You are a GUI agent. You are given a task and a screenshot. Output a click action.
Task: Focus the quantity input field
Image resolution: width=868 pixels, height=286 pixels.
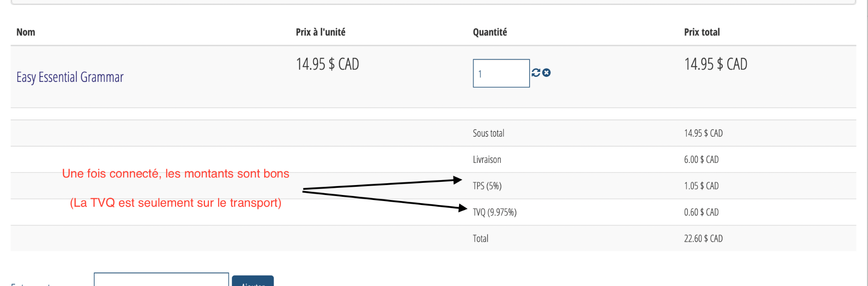501,73
